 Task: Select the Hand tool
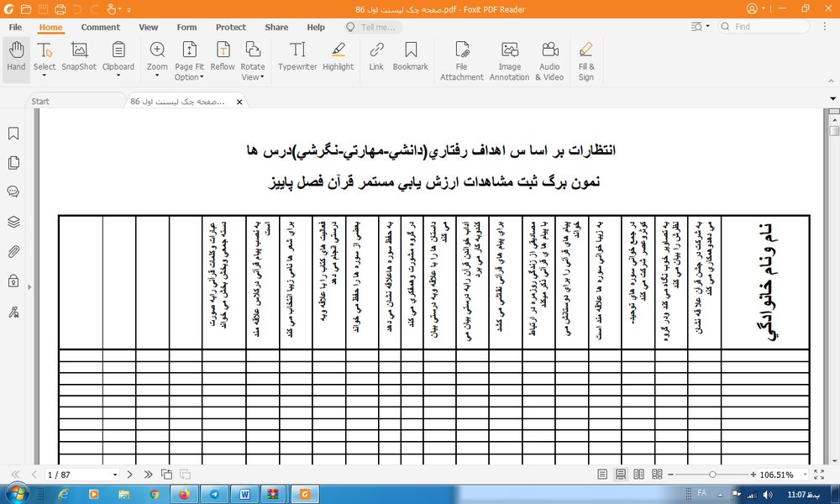coord(16,57)
